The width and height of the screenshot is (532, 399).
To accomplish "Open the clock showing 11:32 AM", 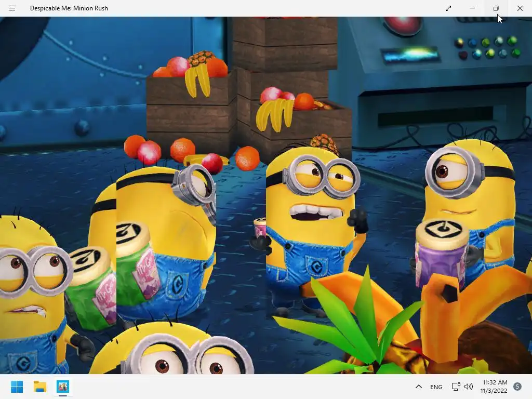I will pyautogui.click(x=494, y=387).
